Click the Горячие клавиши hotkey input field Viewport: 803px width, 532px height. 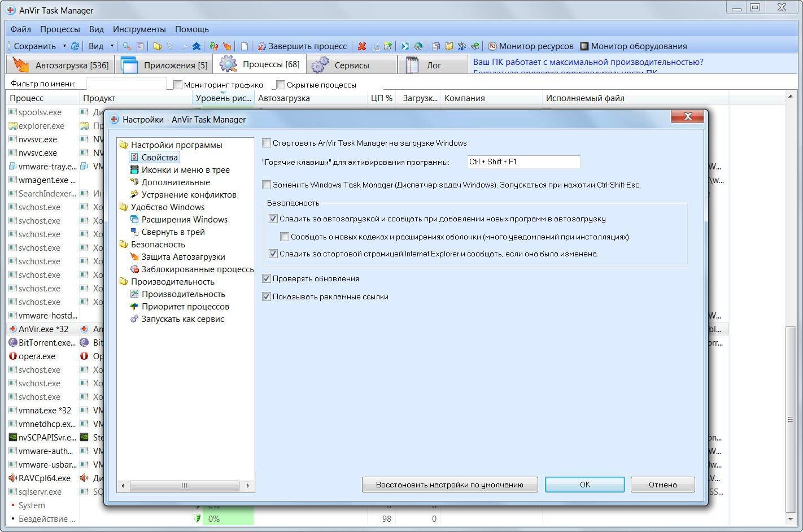523,162
